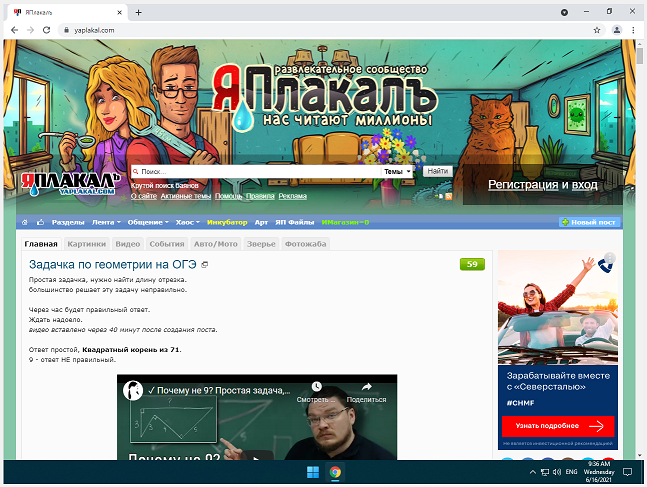Open Инкубатор section
647x487 pixels.
pos(227,222)
